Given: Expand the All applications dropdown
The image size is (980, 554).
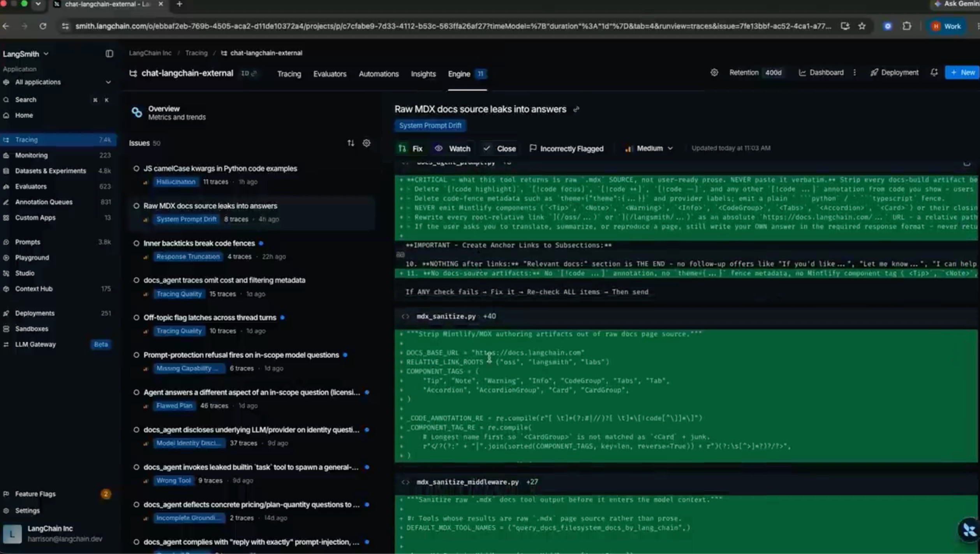Looking at the screenshot, I should pyautogui.click(x=57, y=82).
